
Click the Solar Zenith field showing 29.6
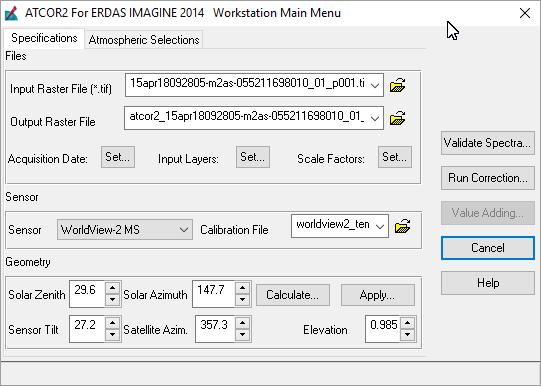coord(87,294)
